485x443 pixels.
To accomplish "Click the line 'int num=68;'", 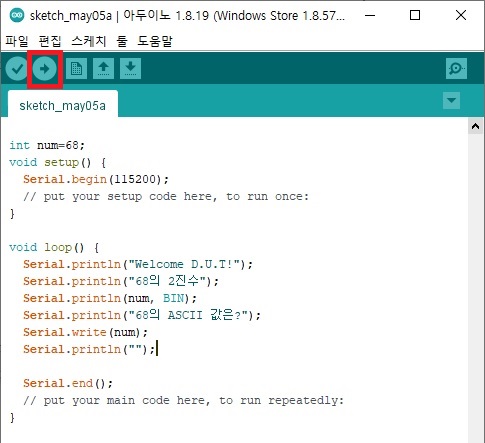I will click(47, 145).
